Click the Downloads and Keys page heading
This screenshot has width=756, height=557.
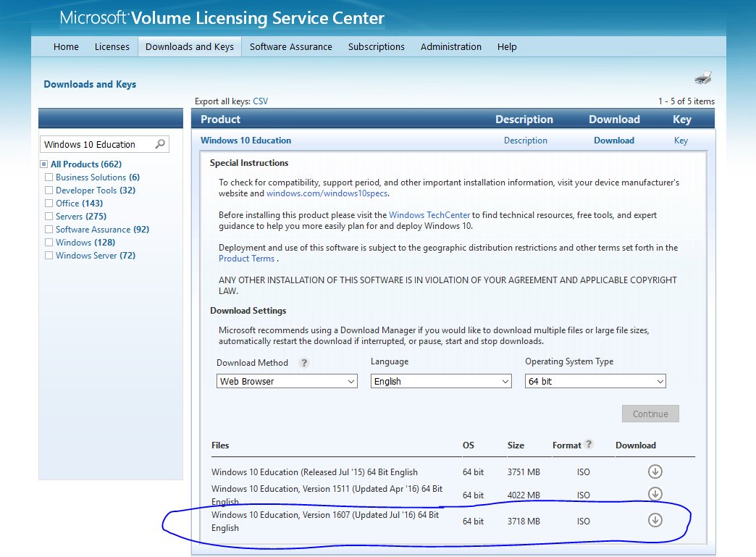click(90, 84)
